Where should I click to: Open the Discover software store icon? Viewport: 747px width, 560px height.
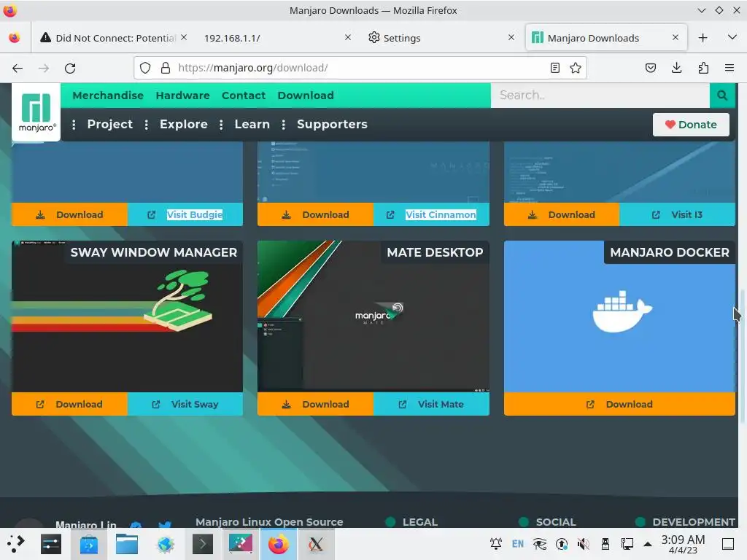click(88, 544)
